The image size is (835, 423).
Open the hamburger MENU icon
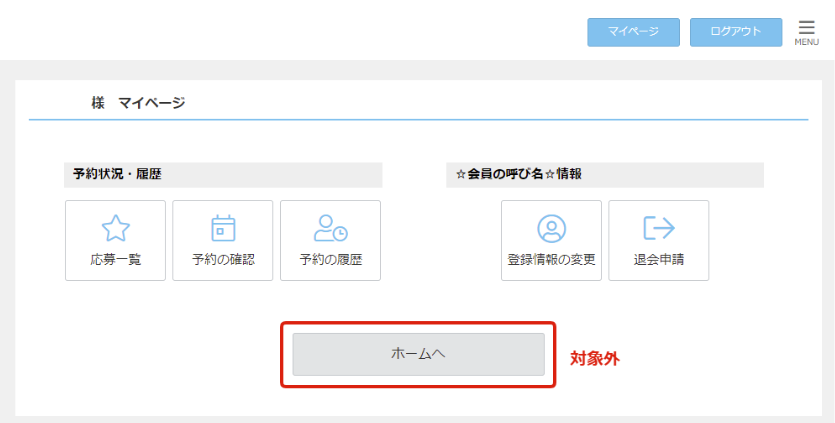tap(806, 32)
